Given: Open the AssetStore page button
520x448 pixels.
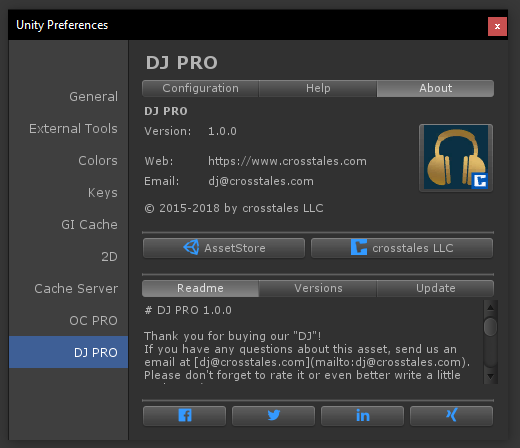Looking at the screenshot, I should (224, 248).
